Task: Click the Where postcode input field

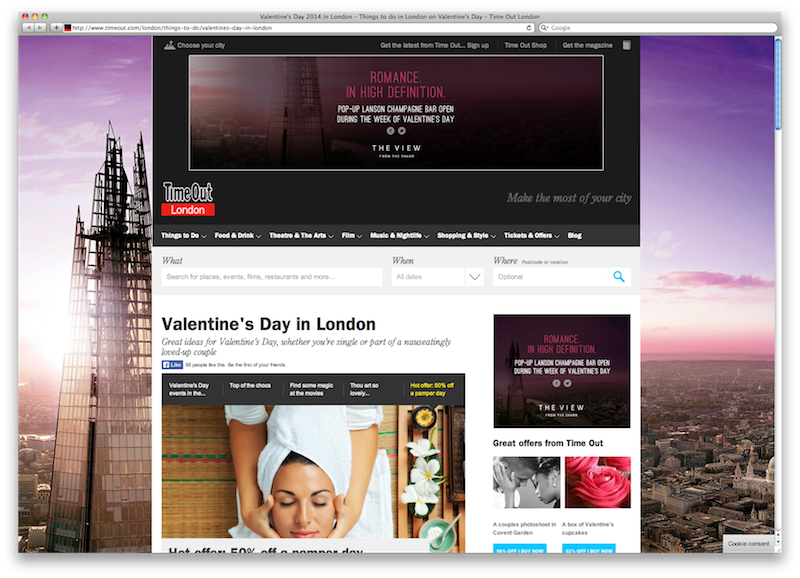Action: pos(551,277)
